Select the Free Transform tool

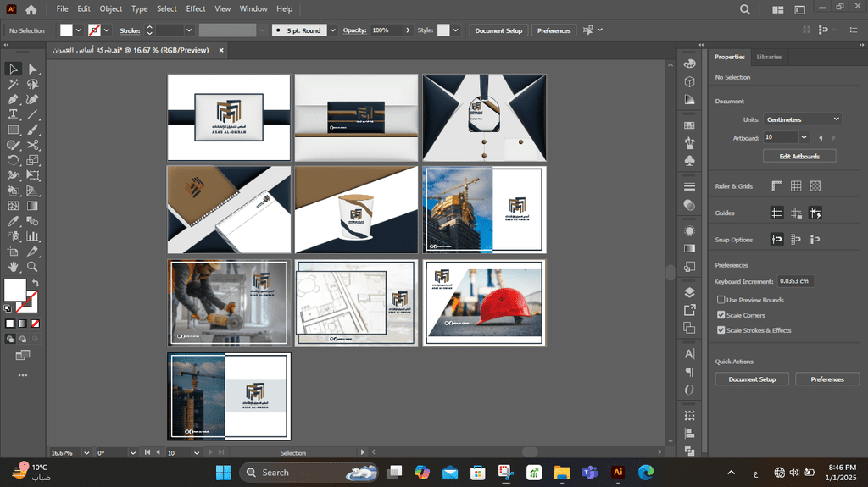tap(33, 175)
